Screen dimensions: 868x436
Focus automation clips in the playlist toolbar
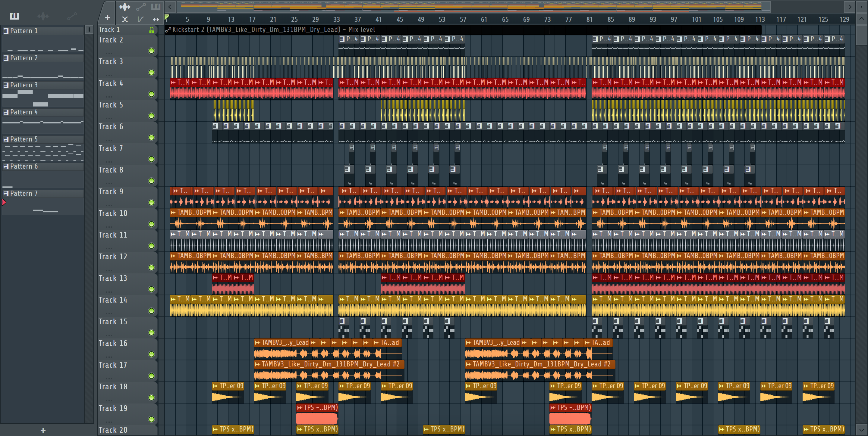coord(141,6)
